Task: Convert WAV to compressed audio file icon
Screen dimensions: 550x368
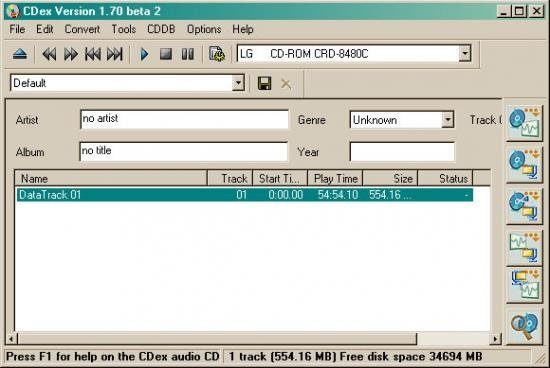Action: pos(524,247)
